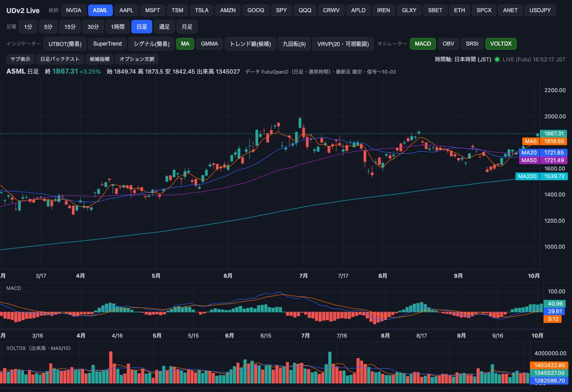Image resolution: width=572 pixels, height=392 pixels.
Task: Turn off the MACD oscillator
Action: click(423, 44)
